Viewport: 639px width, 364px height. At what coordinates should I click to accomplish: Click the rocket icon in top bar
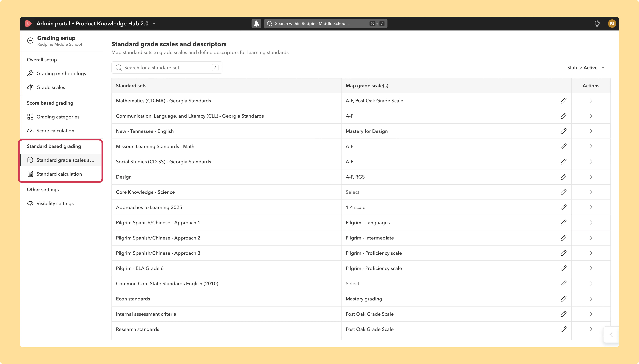tap(256, 23)
